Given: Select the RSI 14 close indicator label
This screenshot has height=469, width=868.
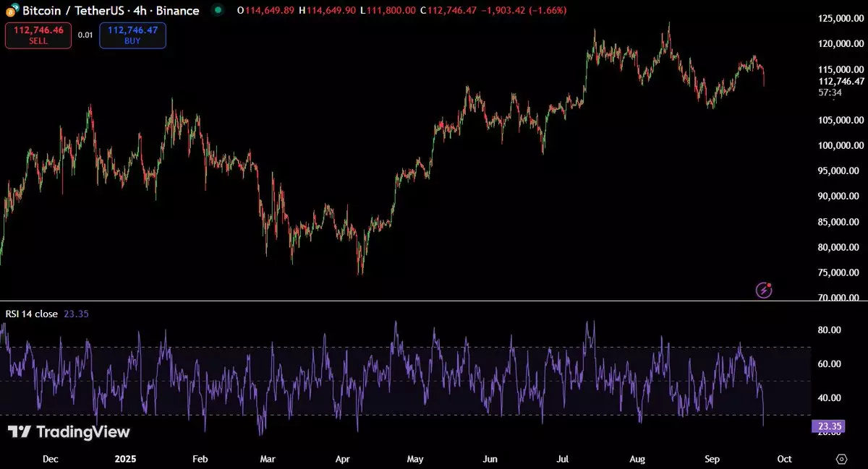Looking at the screenshot, I should [x=32, y=314].
